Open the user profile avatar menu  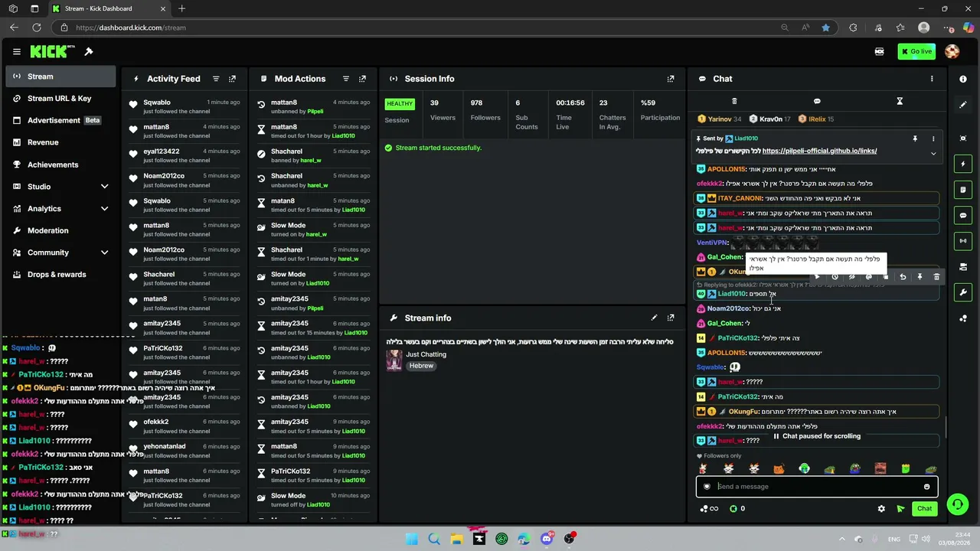[x=952, y=52]
